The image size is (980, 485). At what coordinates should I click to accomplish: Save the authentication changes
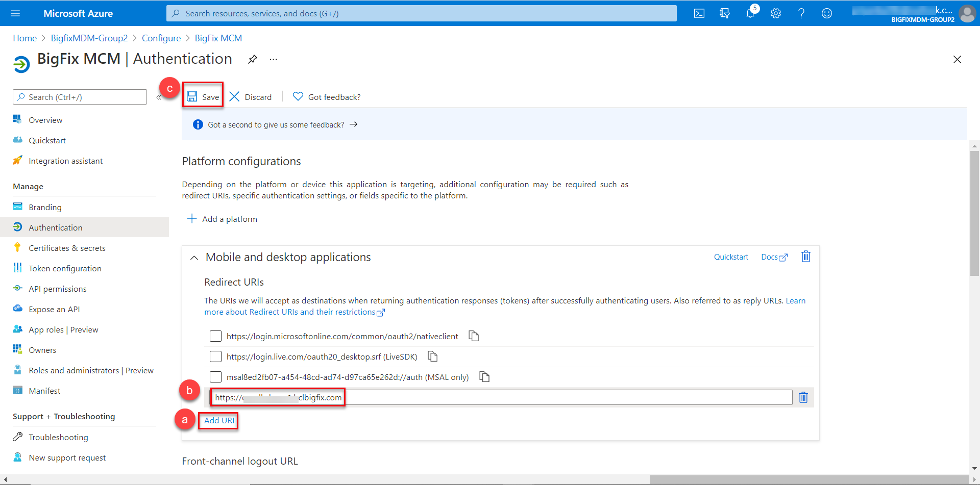pos(203,97)
